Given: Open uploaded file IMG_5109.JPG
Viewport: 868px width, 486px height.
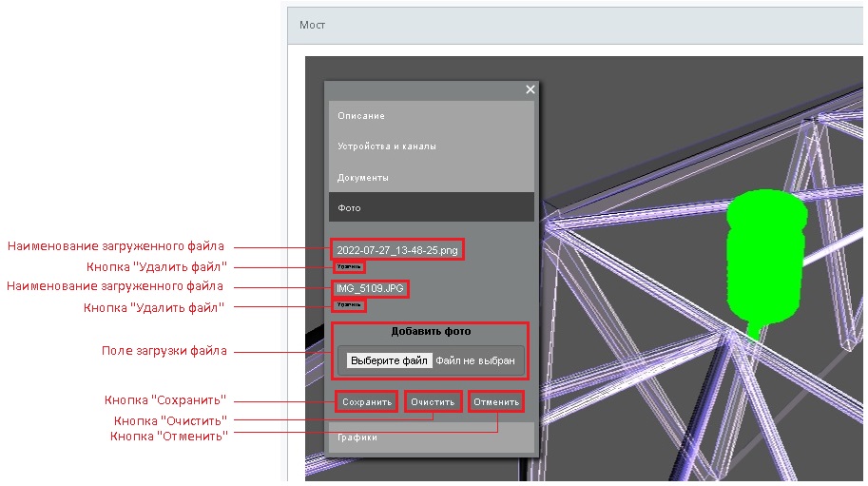Looking at the screenshot, I should click(369, 287).
